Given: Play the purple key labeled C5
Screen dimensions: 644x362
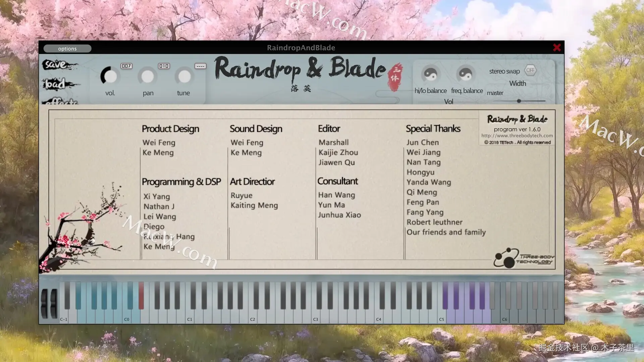Looking at the screenshot, I should 442,315.
